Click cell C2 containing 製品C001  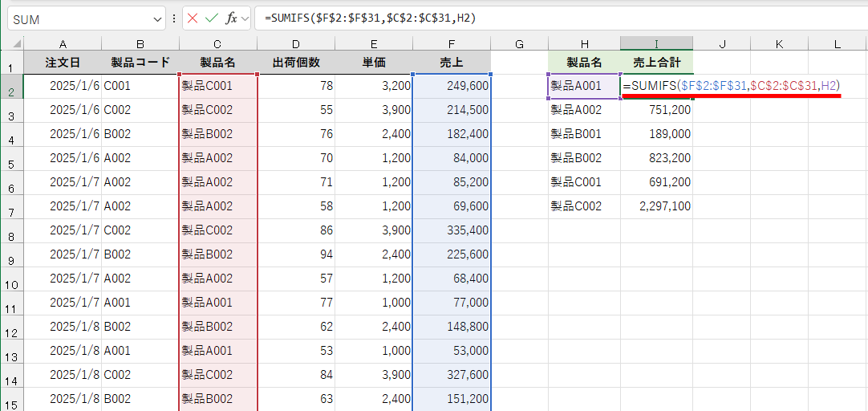(218, 86)
